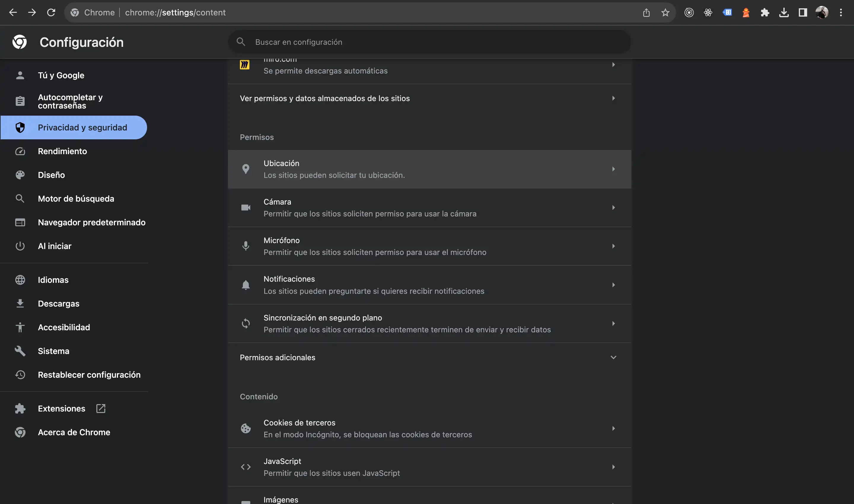Reload the page with refresh icon

tap(51, 12)
